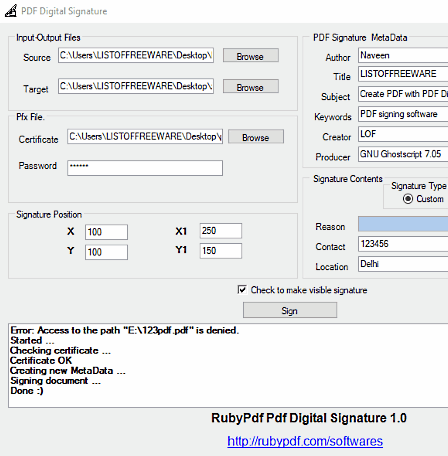Screen dimensions: 448x456
Task: Browse for the Target file
Action: 250,87
